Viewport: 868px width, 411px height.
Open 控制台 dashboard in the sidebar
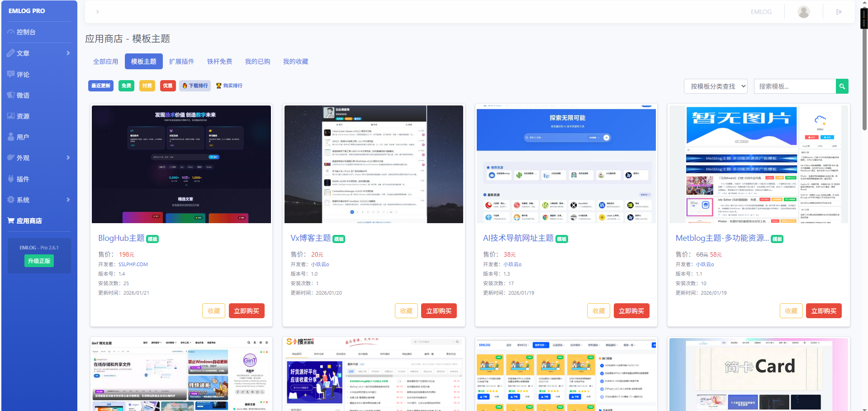coord(26,32)
